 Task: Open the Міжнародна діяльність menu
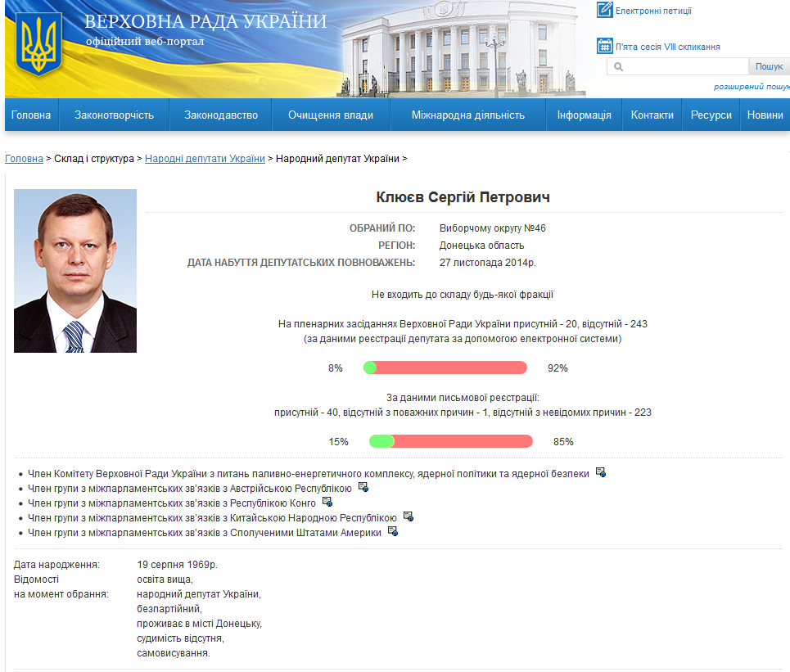467,115
